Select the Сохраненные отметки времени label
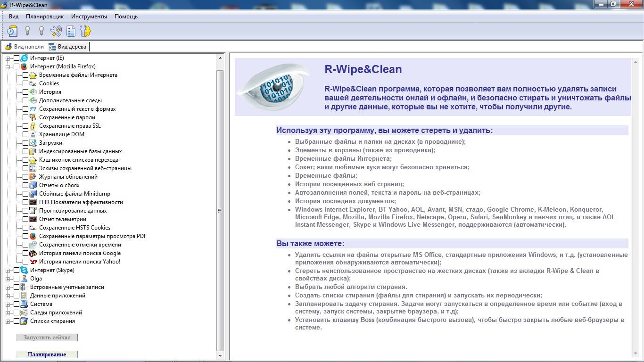Screen dimensions: 644x362 [x=80, y=245]
